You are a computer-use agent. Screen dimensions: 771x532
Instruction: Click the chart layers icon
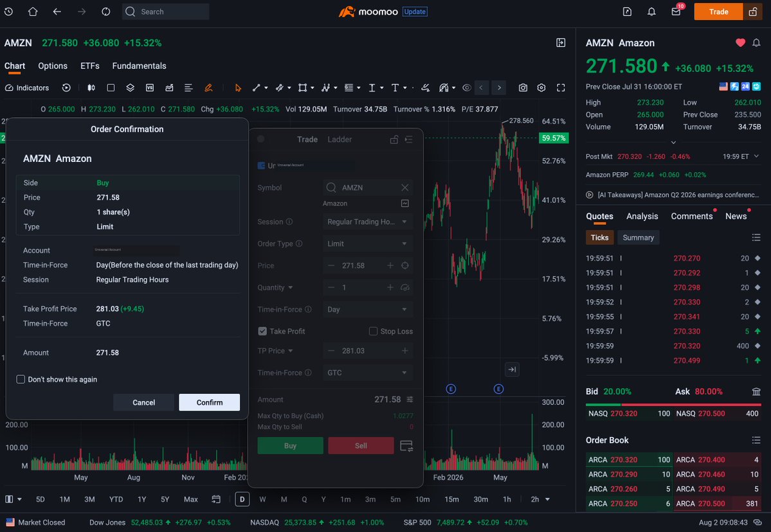tap(130, 87)
